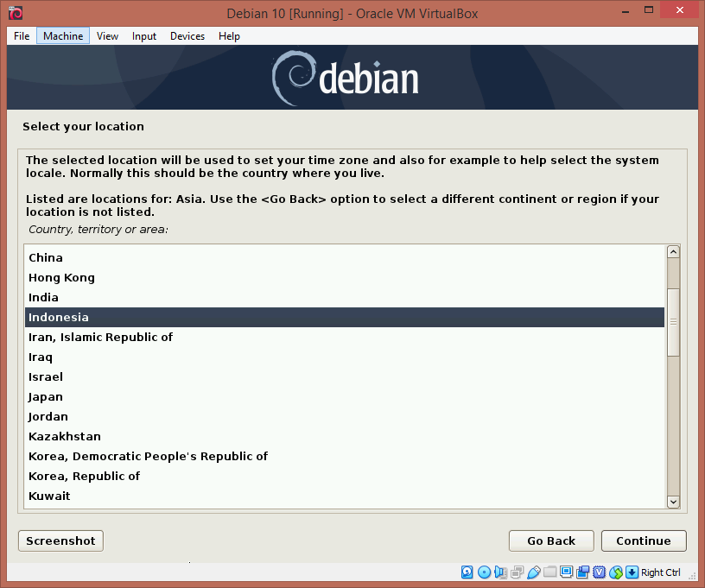Screen dimensions: 705x588
Task: Click the scroll up arrow of country list
Action: [x=673, y=251]
